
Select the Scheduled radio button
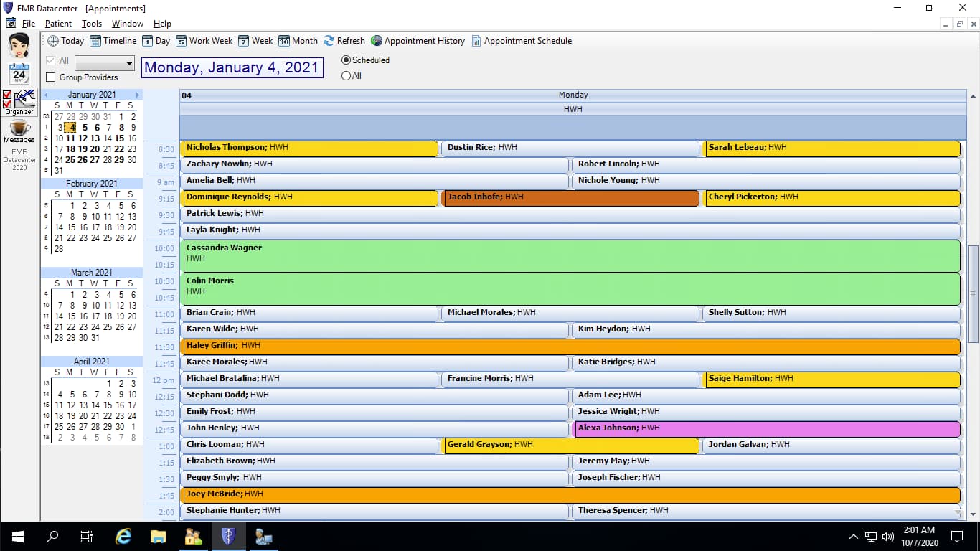[x=347, y=60]
